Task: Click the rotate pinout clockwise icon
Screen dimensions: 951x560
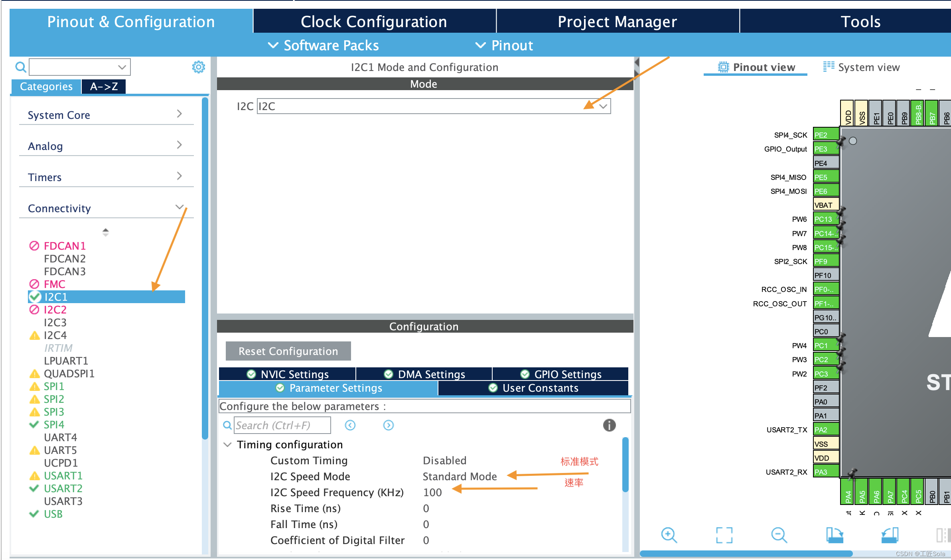Action: point(835,535)
